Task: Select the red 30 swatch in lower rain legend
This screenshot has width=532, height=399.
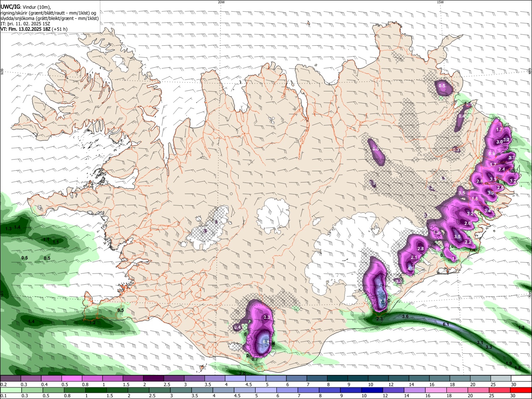Action: [x=521, y=390]
